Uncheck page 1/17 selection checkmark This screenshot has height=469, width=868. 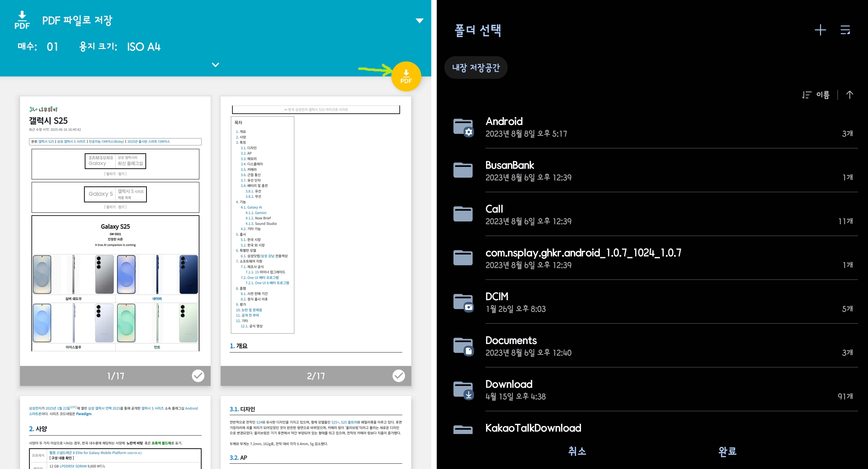[x=198, y=376]
